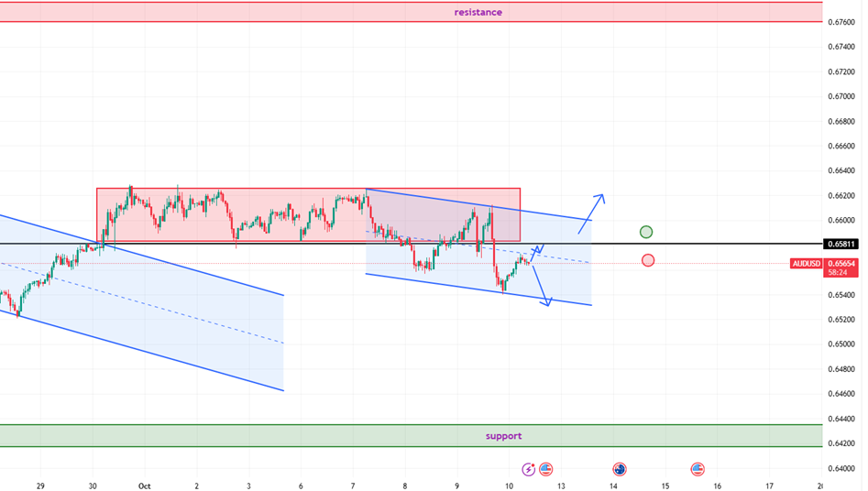
Task: Select the green circle marker
Action: (646, 232)
